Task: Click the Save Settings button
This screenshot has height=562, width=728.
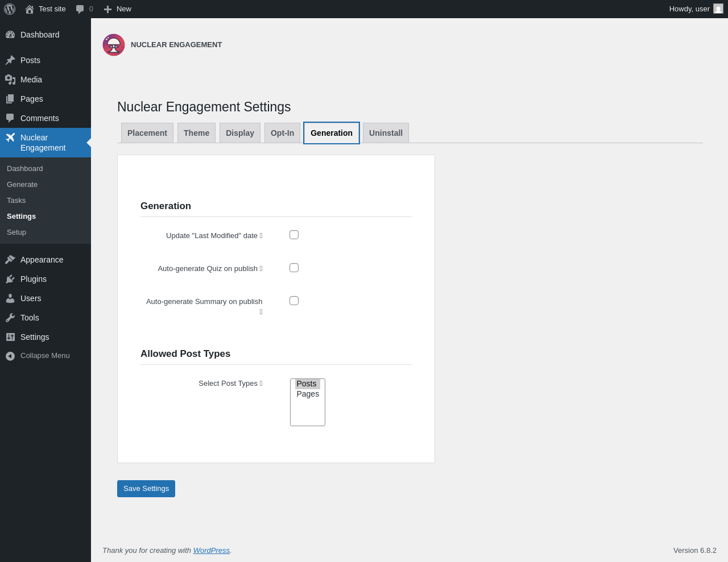Action: [x=146, y=489]
